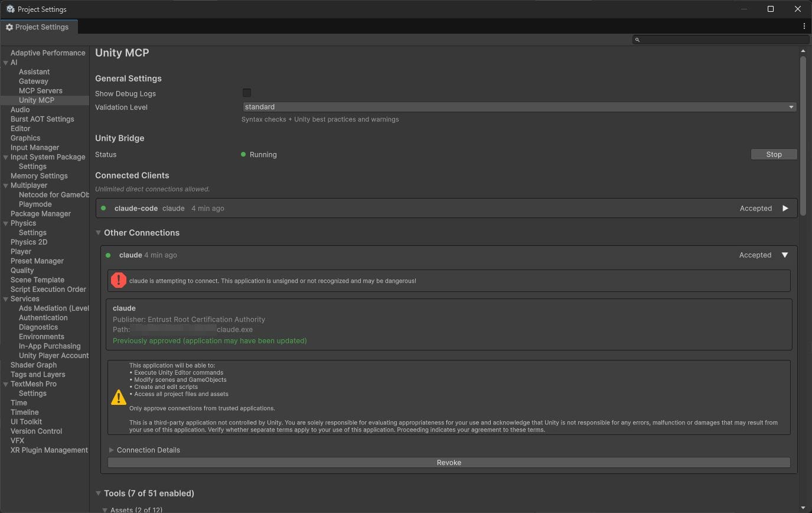Open Unity Player Accounts settings

54,355
